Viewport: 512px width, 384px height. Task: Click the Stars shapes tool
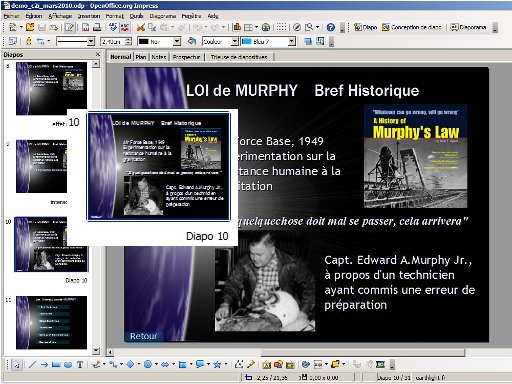pyautogui.click(x=217, y=365)
